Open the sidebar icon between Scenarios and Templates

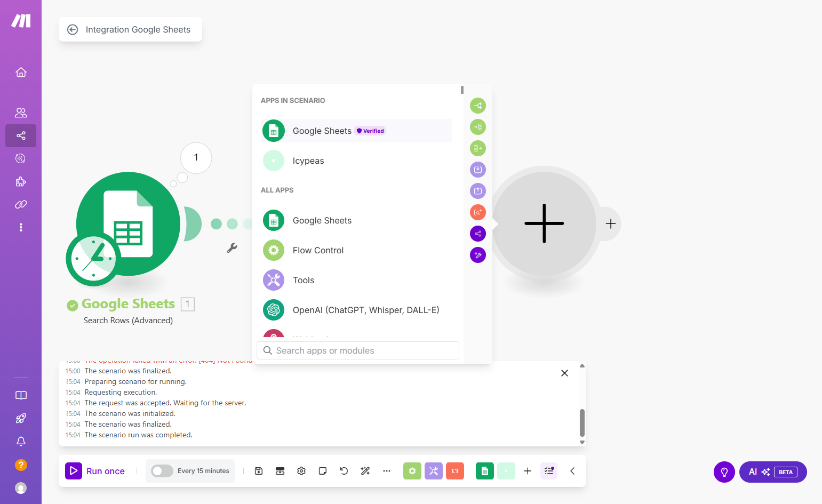(x=21, y=158)
